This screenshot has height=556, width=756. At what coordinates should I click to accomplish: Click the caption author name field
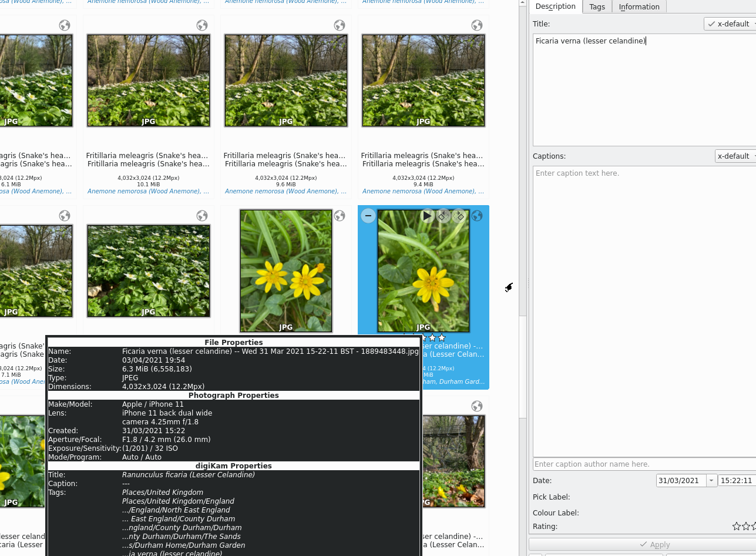tap(644, 464)
